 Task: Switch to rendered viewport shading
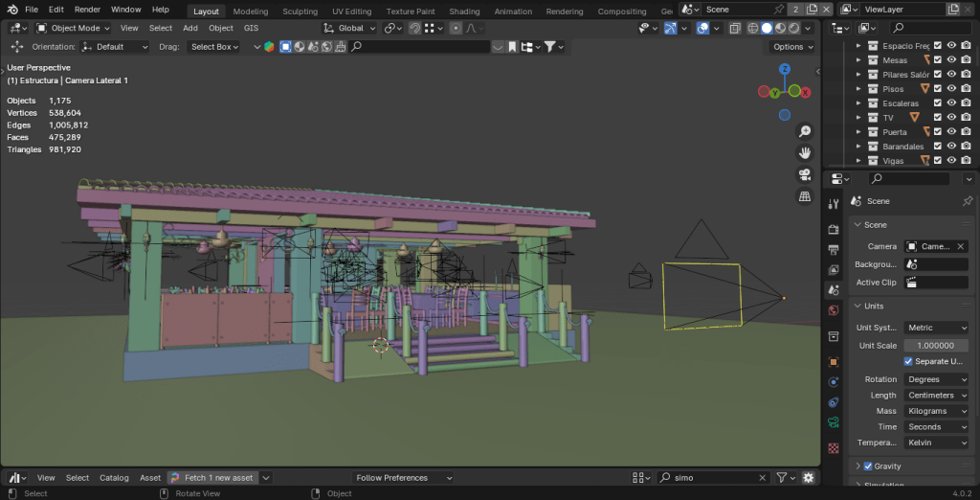tap(794, 29)
